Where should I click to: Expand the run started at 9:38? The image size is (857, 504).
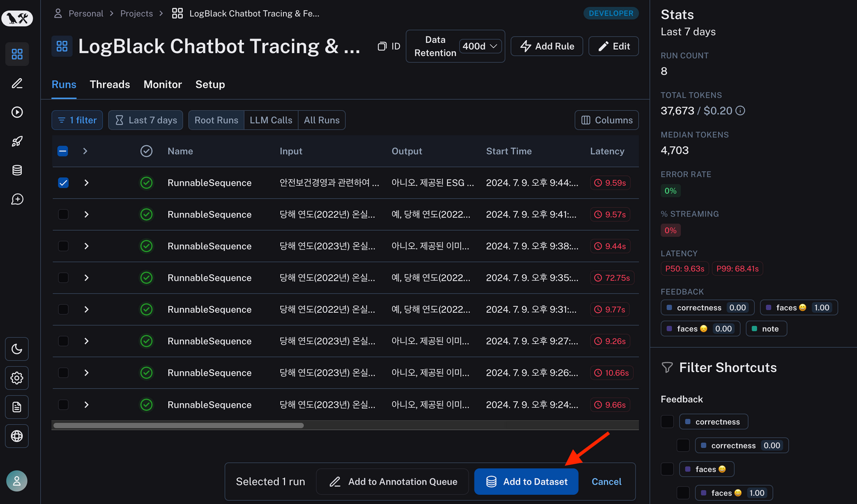point(86,246)
